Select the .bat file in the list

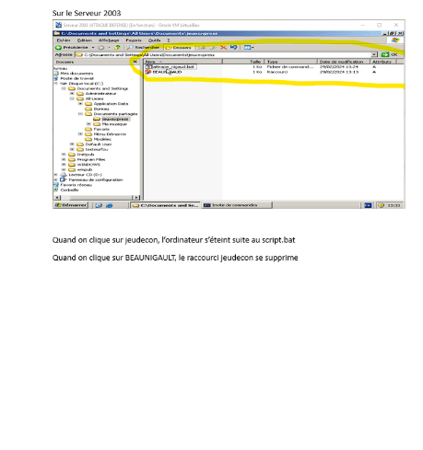(x=171, y=67)
